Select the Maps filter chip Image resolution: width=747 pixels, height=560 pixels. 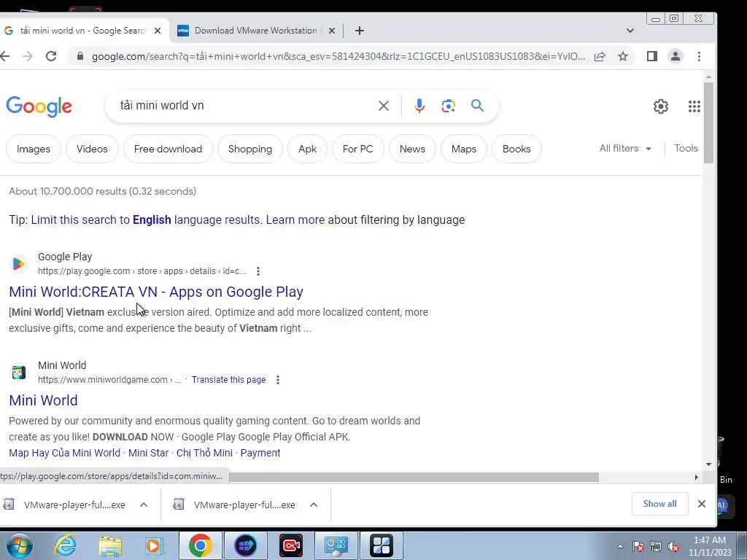(x=464, y=149)
